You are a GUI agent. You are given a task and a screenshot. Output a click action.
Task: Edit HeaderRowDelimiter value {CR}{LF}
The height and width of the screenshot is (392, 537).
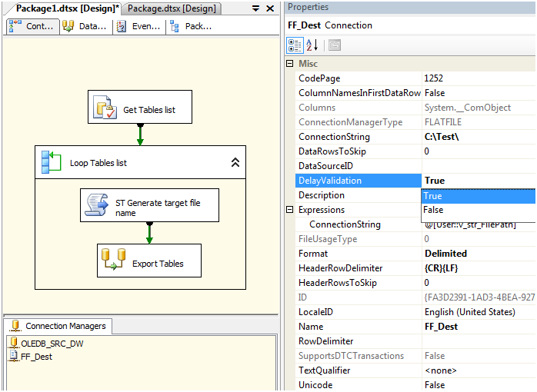point(478,268)
